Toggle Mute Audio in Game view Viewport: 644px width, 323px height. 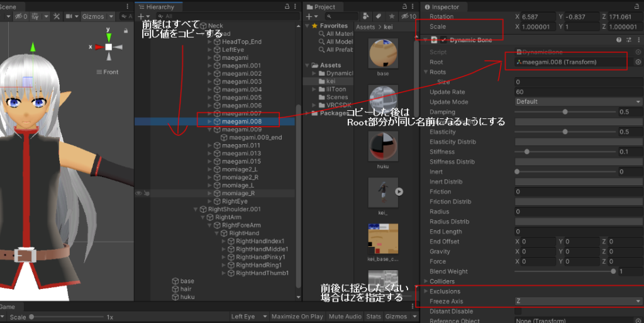[345, 317]
